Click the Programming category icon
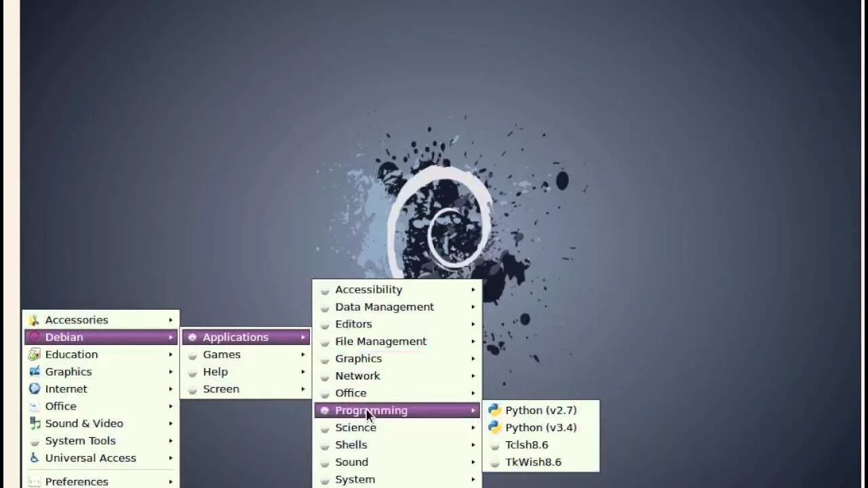868x488 pixels. point(324,410)
